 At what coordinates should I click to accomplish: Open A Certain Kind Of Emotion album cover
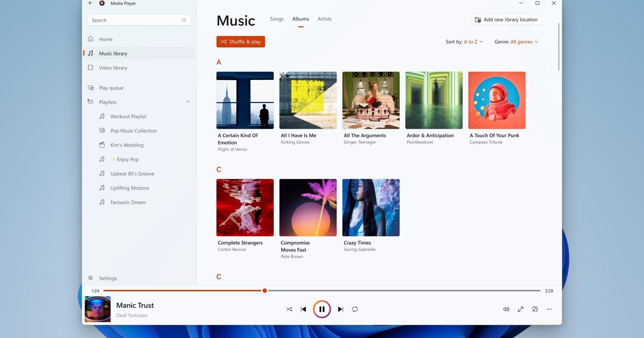[245, 100]
